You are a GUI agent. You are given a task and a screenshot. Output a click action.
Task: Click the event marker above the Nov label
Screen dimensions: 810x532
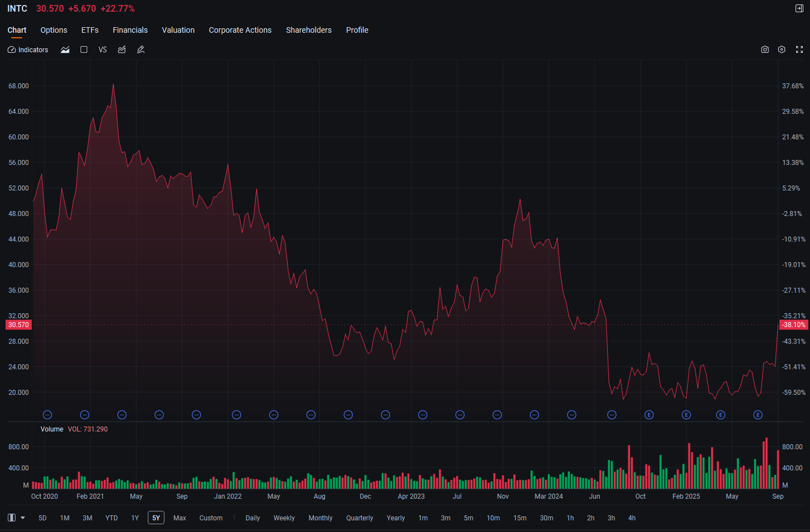pyautogui.click(x=497, y=415)
